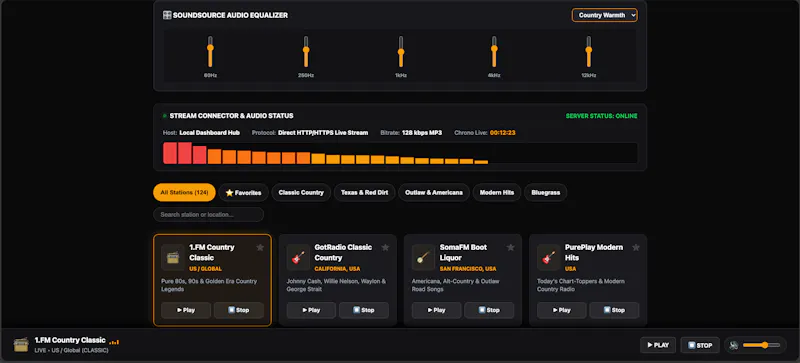The width and height of the screenshot is (800, 363).
Task: Click the GotRadio Classic Country station title
Action: pyautogui.click(x=343, y=252)
